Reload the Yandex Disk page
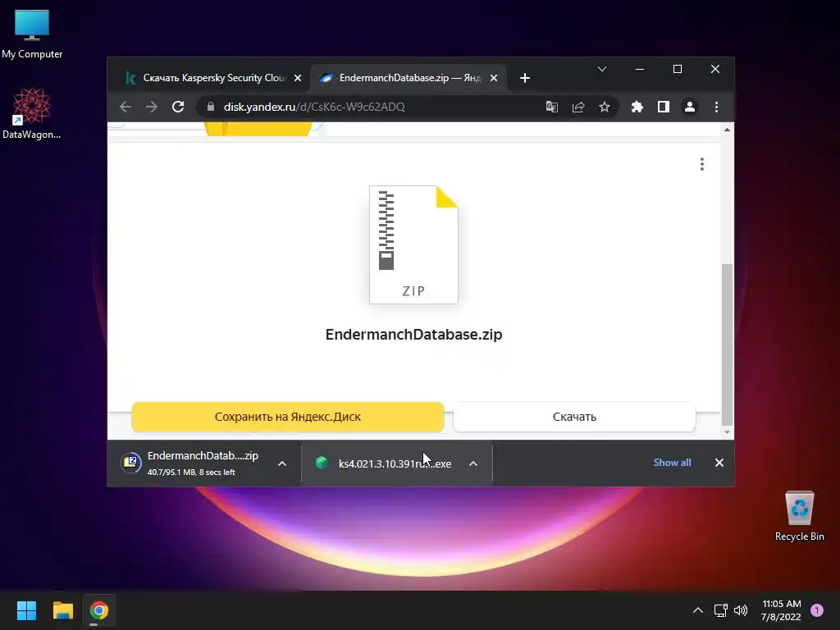This screenshot has width=840, height=630. point(178,107)
